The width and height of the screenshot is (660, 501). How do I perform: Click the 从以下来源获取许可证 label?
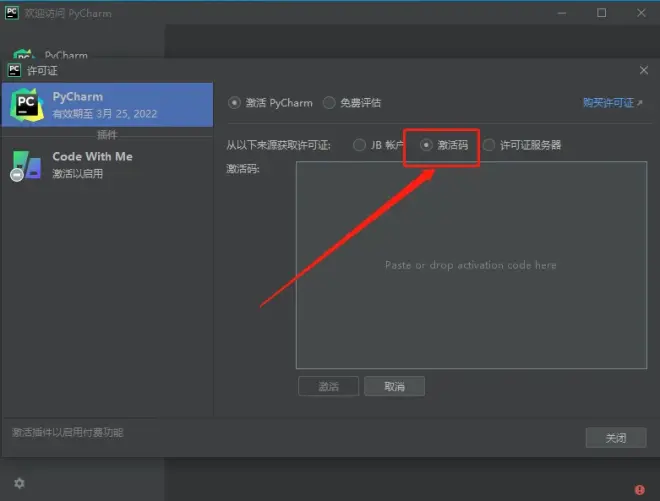click(278, 145)
